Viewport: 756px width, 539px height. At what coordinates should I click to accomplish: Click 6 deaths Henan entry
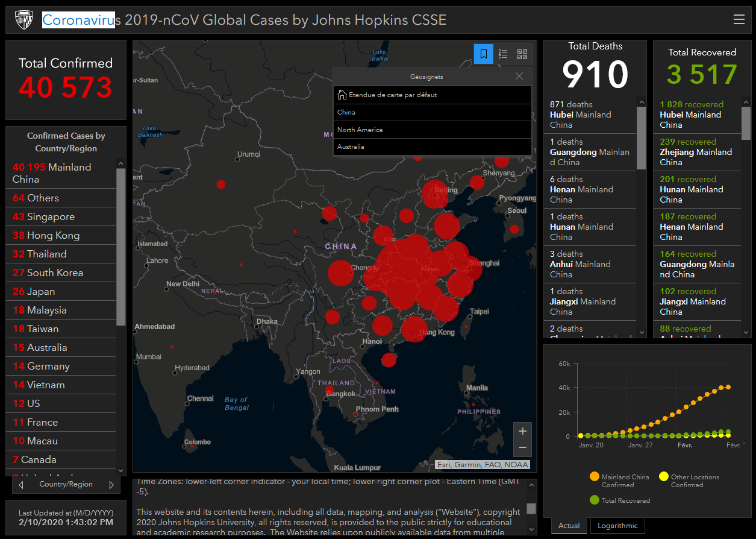590,189
